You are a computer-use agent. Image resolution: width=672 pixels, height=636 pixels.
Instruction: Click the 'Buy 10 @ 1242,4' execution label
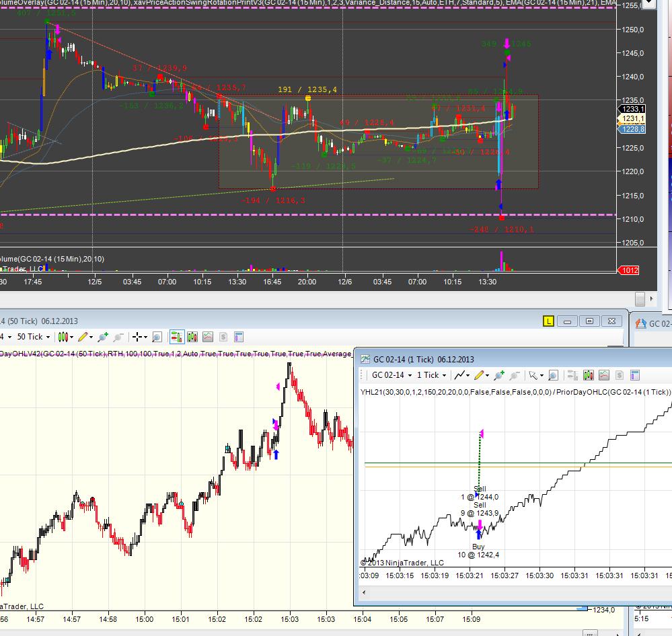(478, 551)
